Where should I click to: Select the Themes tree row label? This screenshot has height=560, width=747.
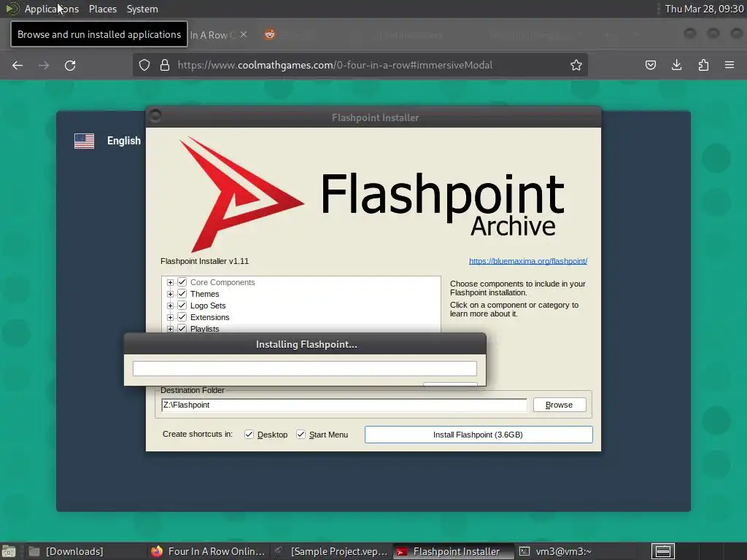point(205,294)
